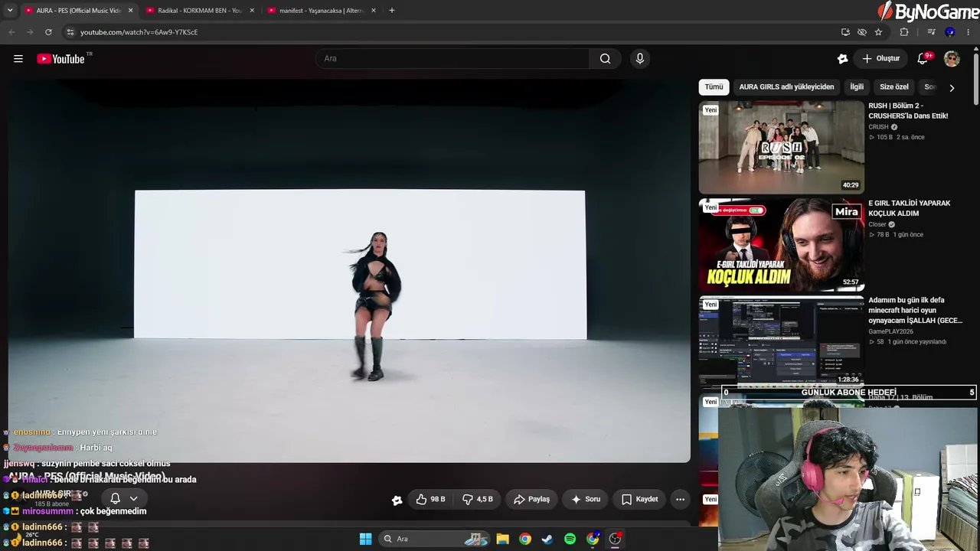Viewport: 980px width, 551px height.
Task: Like the video with 98 B likes
Action: [x=430, y=500]
